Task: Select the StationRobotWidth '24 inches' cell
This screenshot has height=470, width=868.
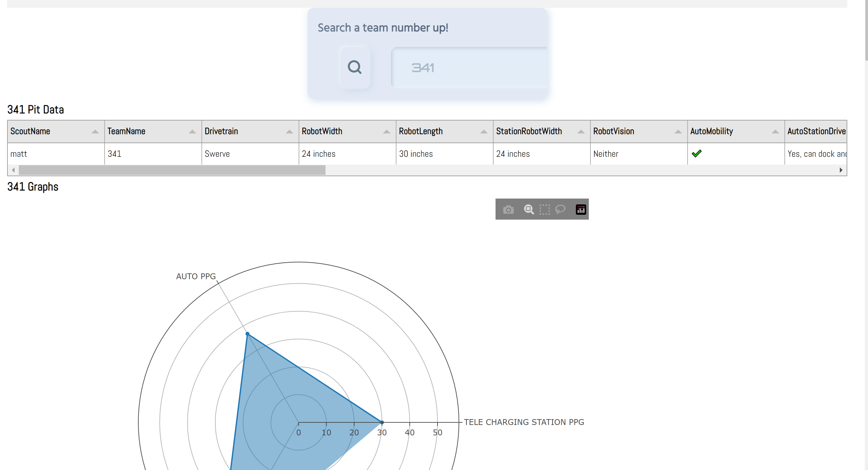Action: coord(542,154)
